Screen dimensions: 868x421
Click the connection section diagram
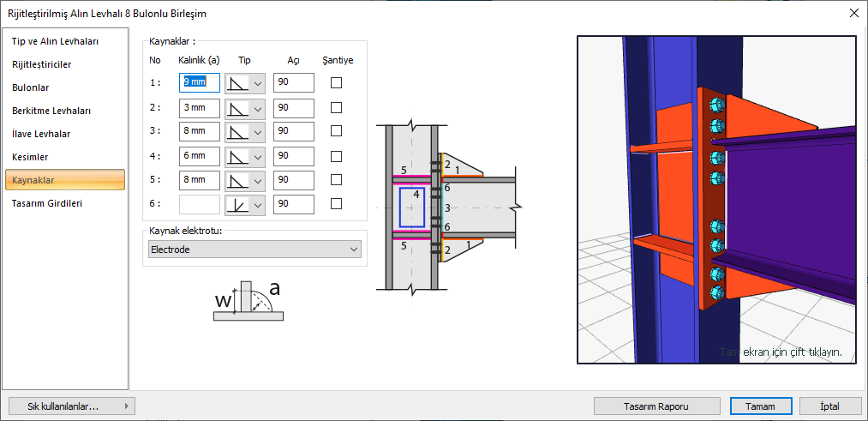449,211
